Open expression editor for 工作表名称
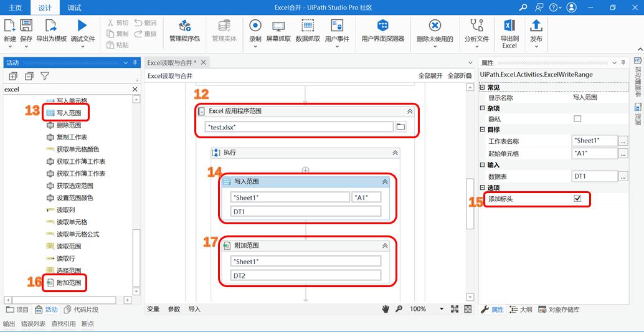644x332 pixels. 623,141
